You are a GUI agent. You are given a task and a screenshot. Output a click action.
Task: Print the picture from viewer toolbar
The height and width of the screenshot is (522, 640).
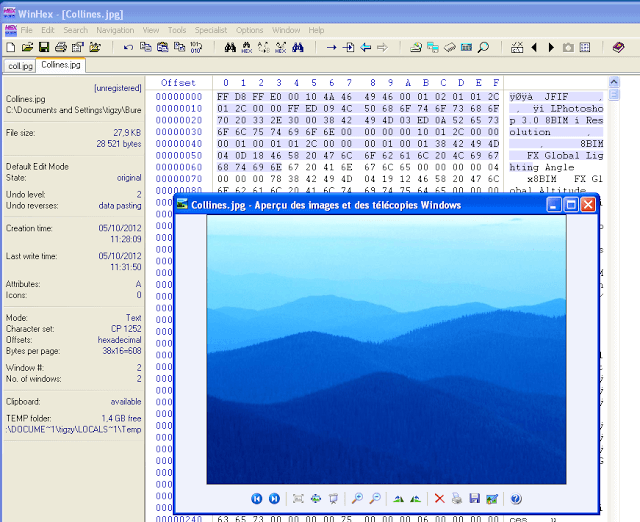[457, 498]
